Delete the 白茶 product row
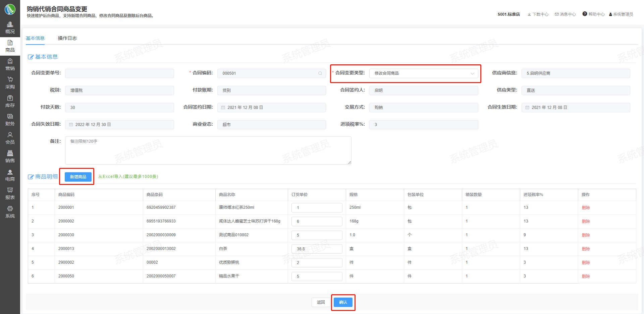Screen dimensions: 644x314 (x=586, y=249)
